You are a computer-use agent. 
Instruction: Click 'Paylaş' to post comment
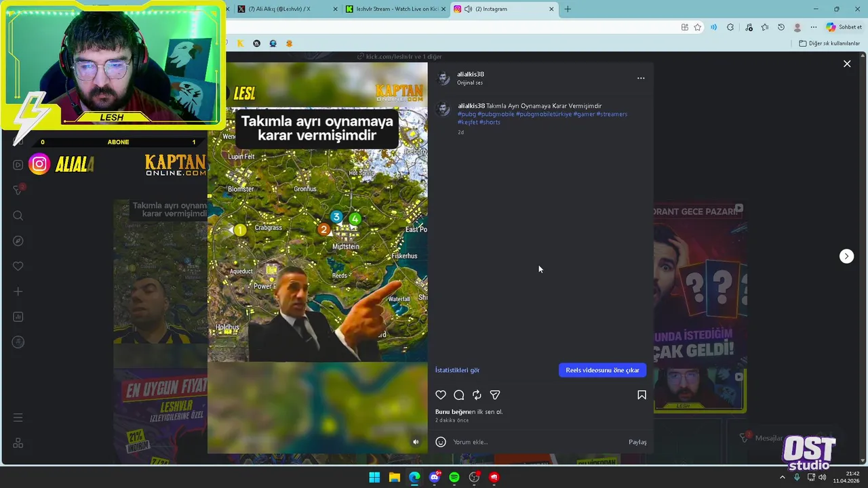(637, 442)
